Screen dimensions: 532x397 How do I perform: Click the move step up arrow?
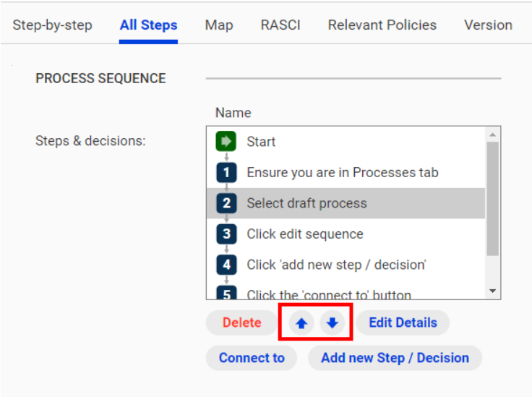point(301,323)
